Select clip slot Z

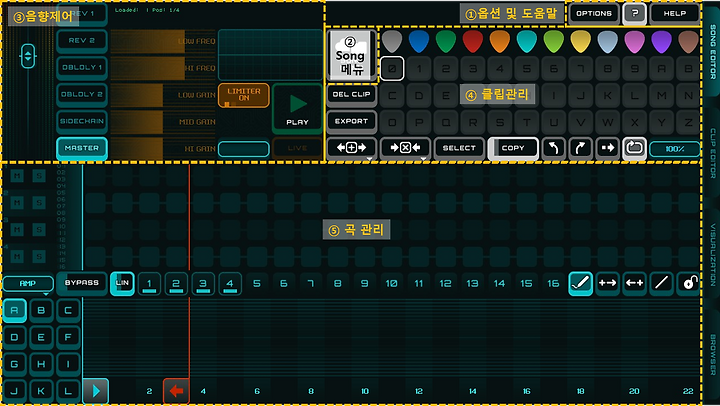[688, 122]
